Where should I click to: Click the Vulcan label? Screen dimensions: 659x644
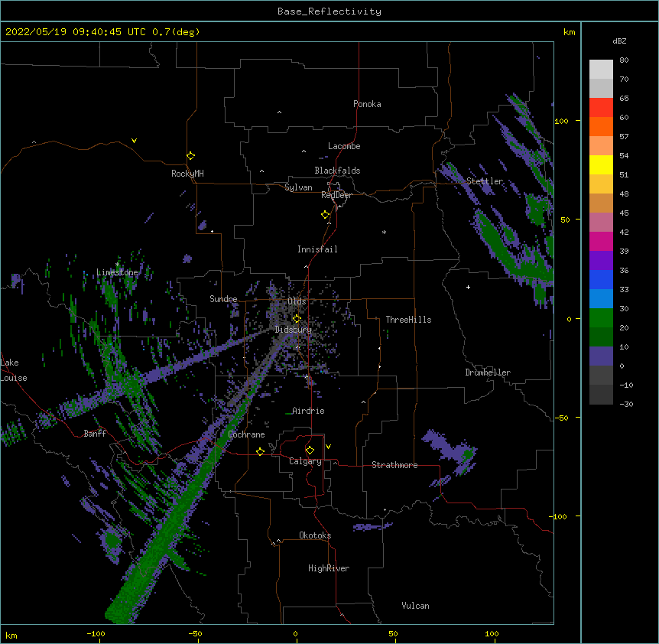point(415,606)
